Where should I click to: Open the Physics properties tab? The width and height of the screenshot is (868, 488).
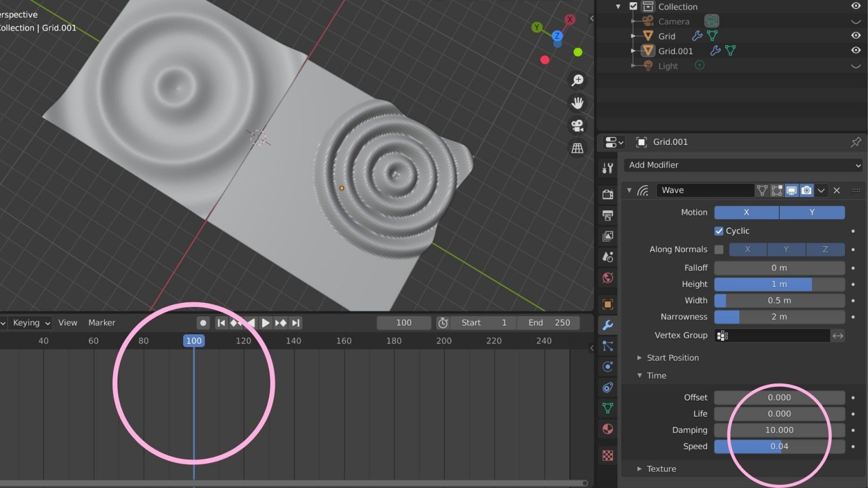pos(607,367)
